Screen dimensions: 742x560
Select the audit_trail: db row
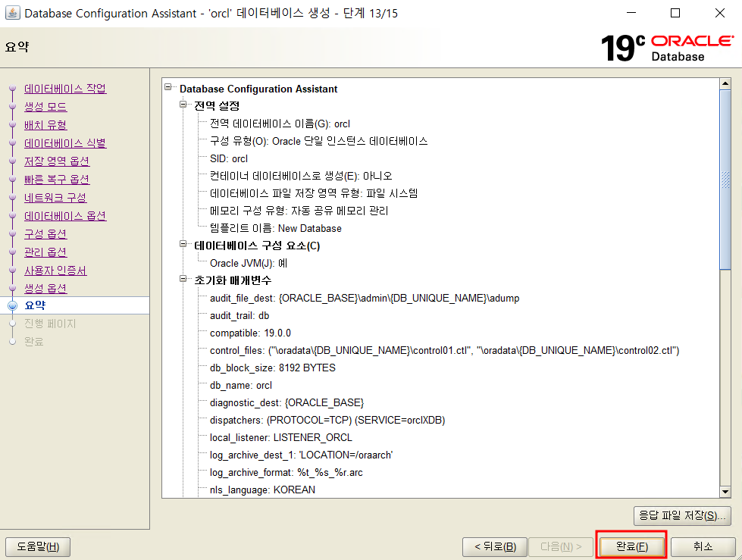[240, 316]
